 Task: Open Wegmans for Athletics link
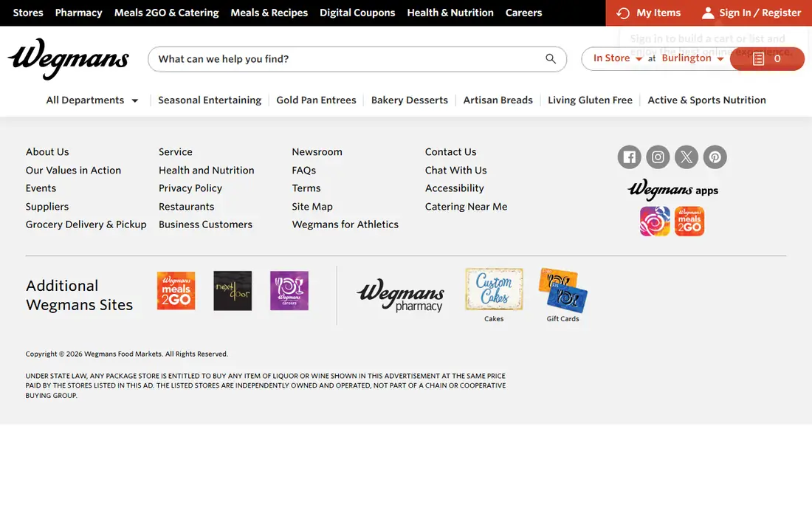click(345, 224)
